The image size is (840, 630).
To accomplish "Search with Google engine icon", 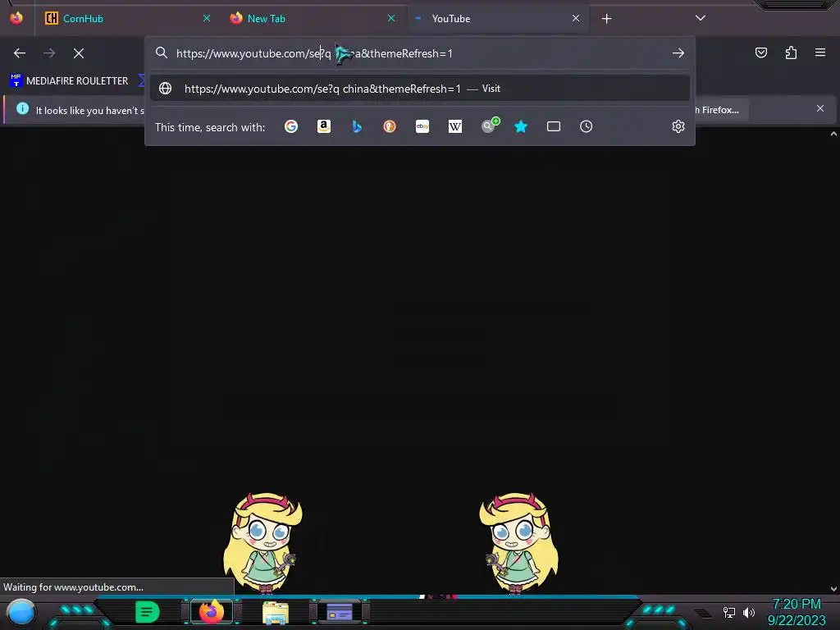I will [x=291, y=126].
